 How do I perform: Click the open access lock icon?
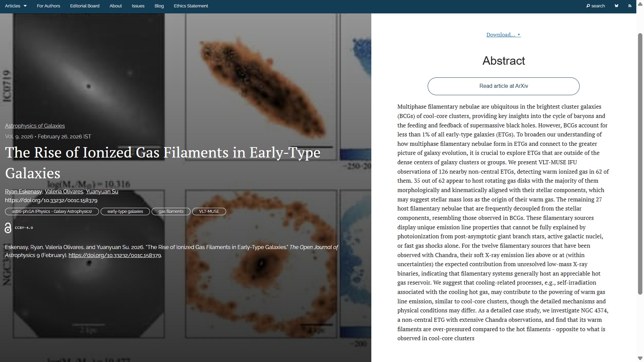coord(8,228)
